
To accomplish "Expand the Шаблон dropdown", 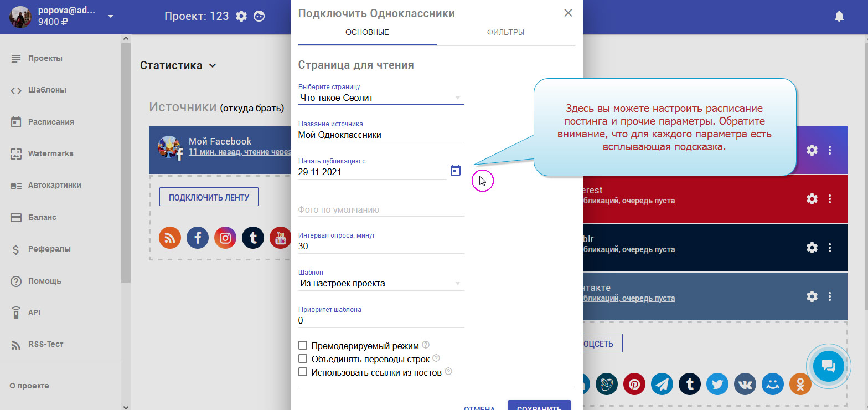I will 381,284.
